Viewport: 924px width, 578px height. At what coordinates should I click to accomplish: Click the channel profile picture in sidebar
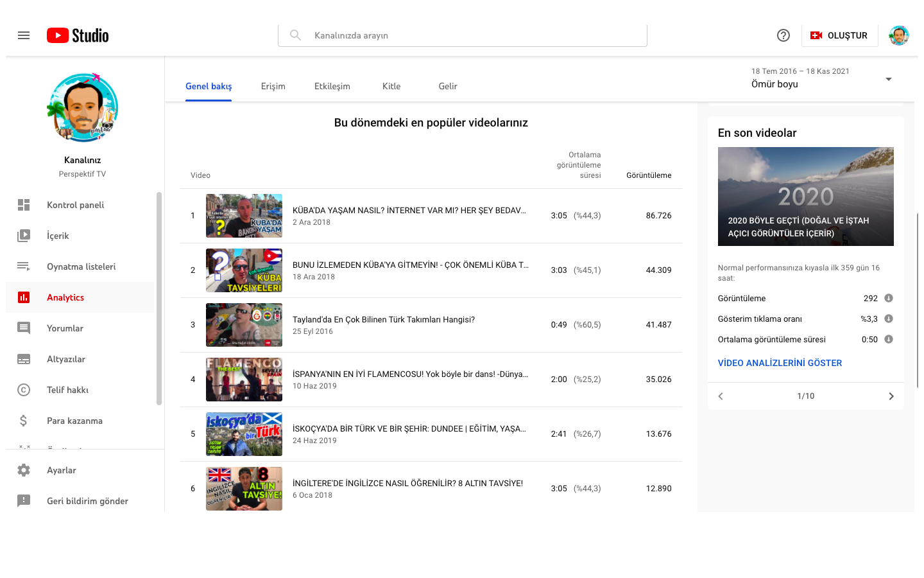click(83, 108)
